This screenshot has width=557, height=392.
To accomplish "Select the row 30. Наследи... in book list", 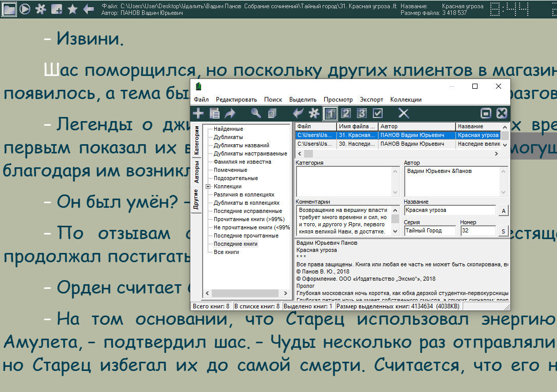I will click(x=398, y=144).
